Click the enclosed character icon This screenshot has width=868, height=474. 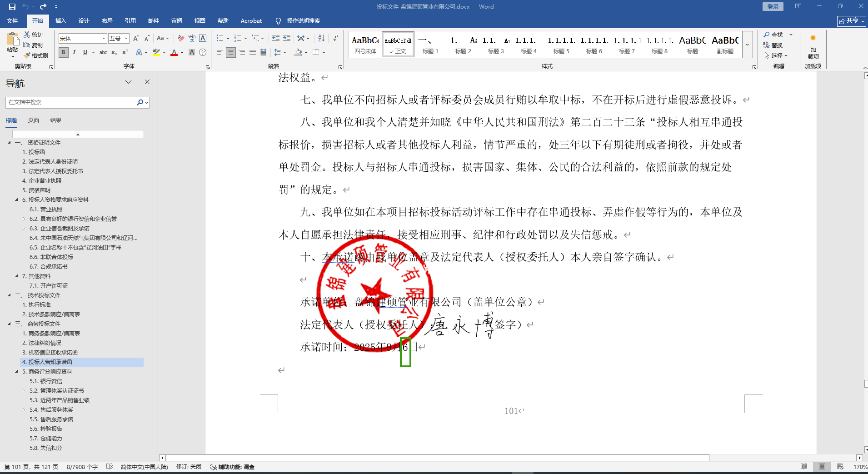(x=203, y=52)
